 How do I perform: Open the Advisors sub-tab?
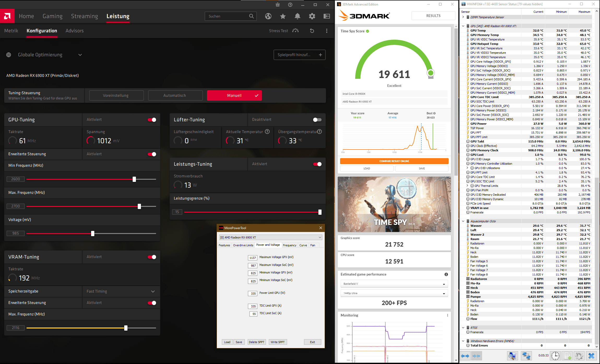point(75,31)
